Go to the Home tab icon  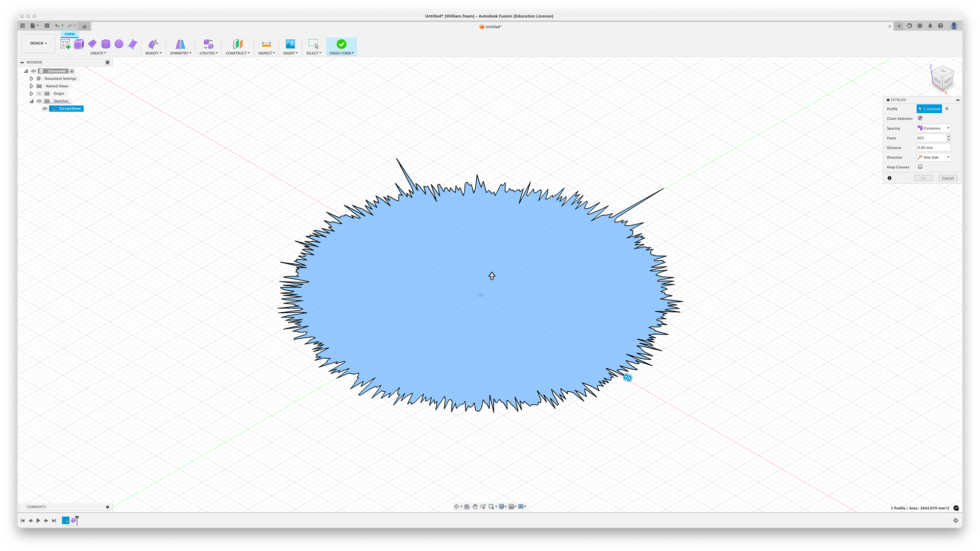point(85,27)
